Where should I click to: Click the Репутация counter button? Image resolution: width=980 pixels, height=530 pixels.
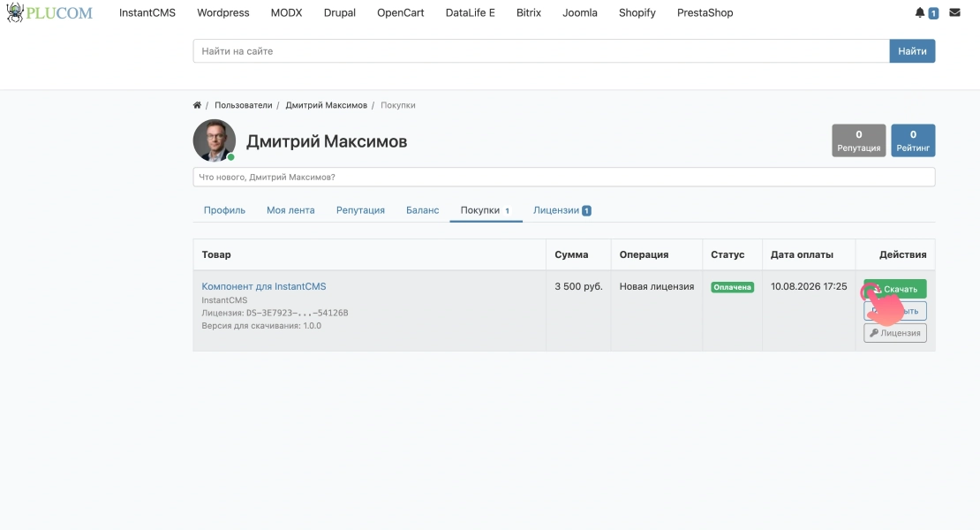(859, 140)
